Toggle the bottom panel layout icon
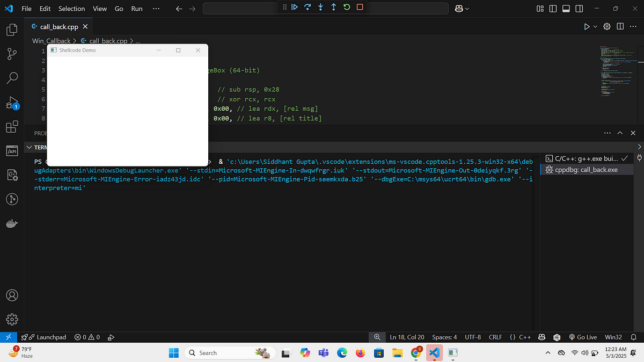The width and height of the screenshot is (644, 362). click(566, 9)
